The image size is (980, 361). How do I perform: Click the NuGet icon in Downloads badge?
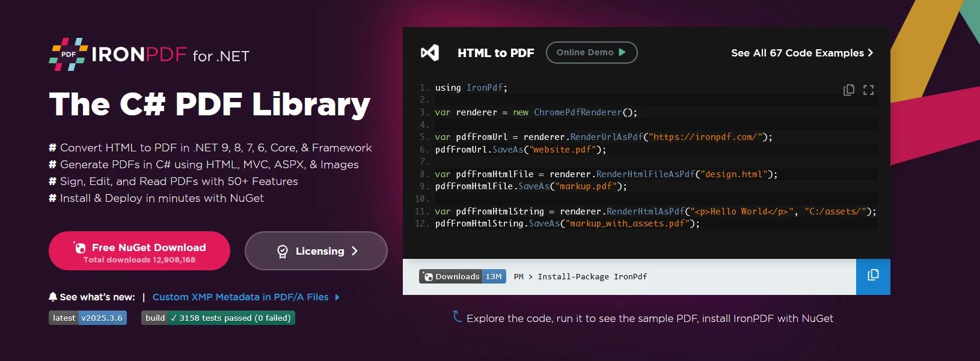[428, 276]
